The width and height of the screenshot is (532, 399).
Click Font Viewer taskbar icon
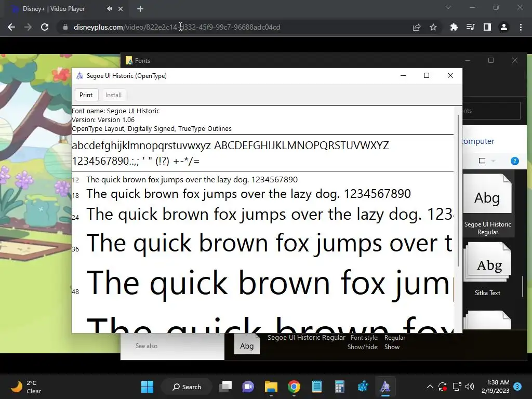coord(385,387)
